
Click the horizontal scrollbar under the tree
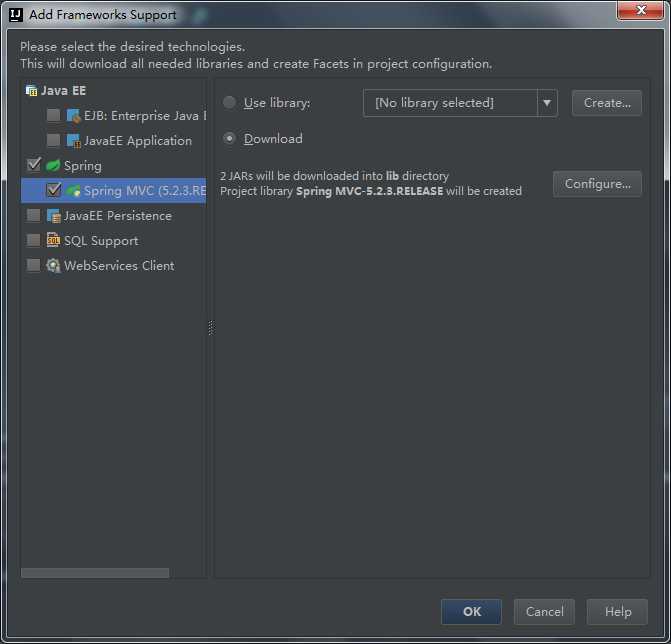pyautogui.click(x=95, y=573)
